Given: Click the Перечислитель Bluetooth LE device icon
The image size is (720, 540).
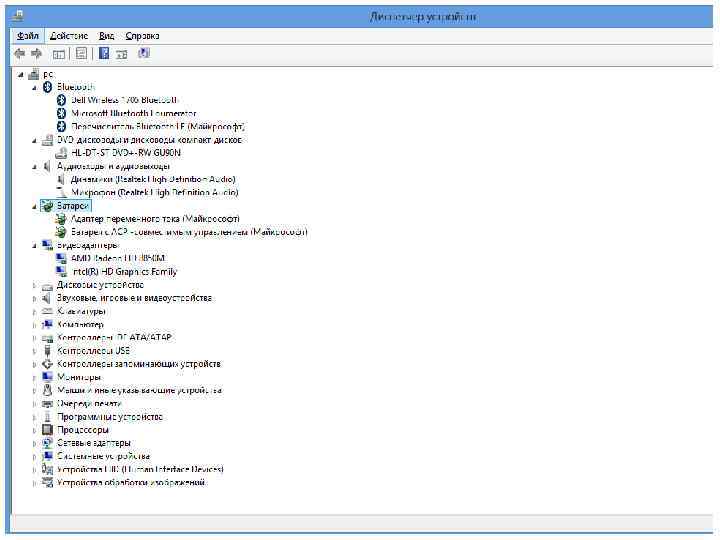Looking at the screenshot, I should point(61,126).
